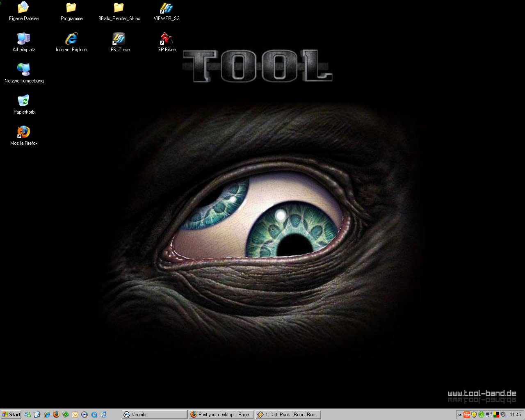Open Windows Media Player from quick launch
525x420 pixels.
84,415
